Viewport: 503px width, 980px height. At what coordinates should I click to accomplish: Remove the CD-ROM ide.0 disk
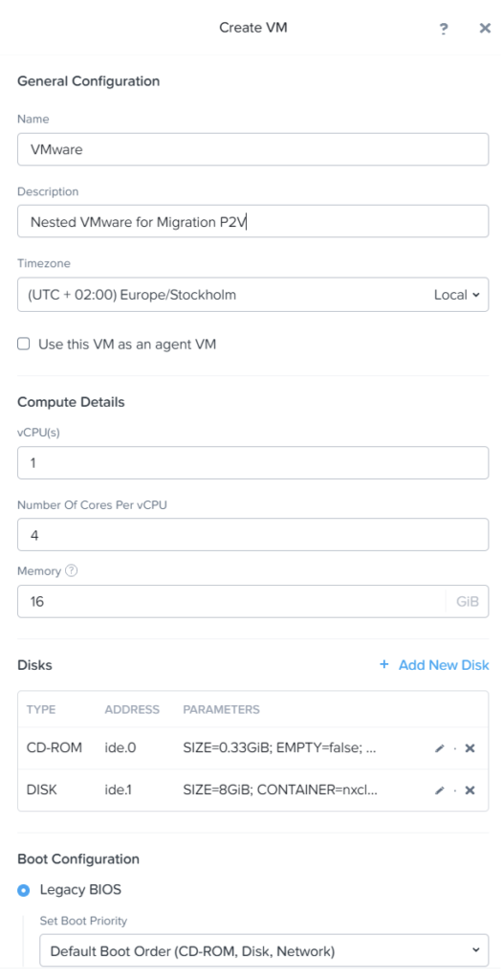click(470, 748)
